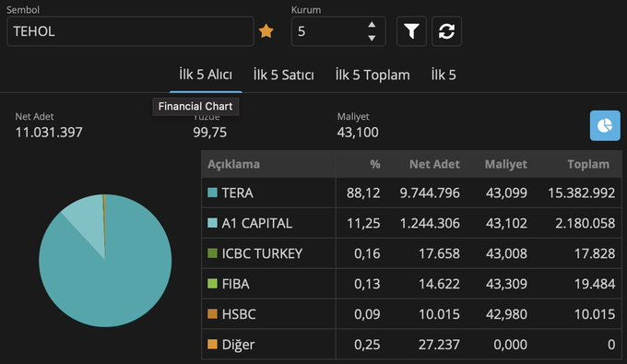Click summary Net Adet value 11.031.397
627x364 pixels.
click(49, 133)
